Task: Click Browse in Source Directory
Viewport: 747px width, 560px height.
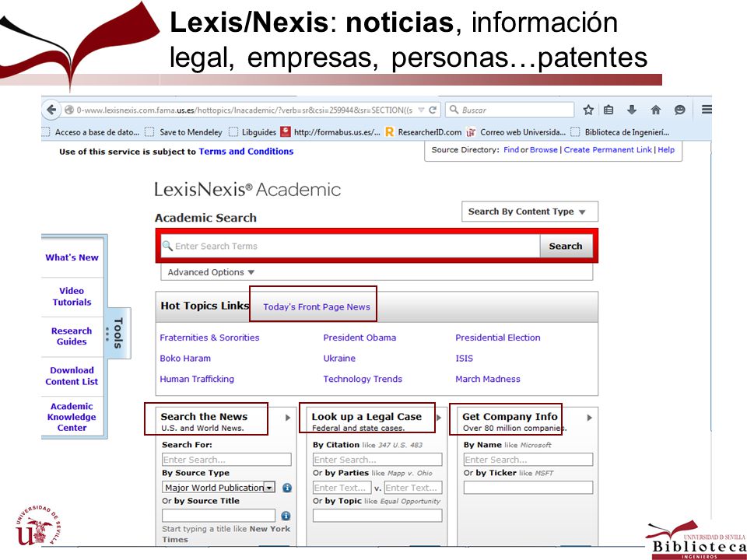Action: click(544, 149)
